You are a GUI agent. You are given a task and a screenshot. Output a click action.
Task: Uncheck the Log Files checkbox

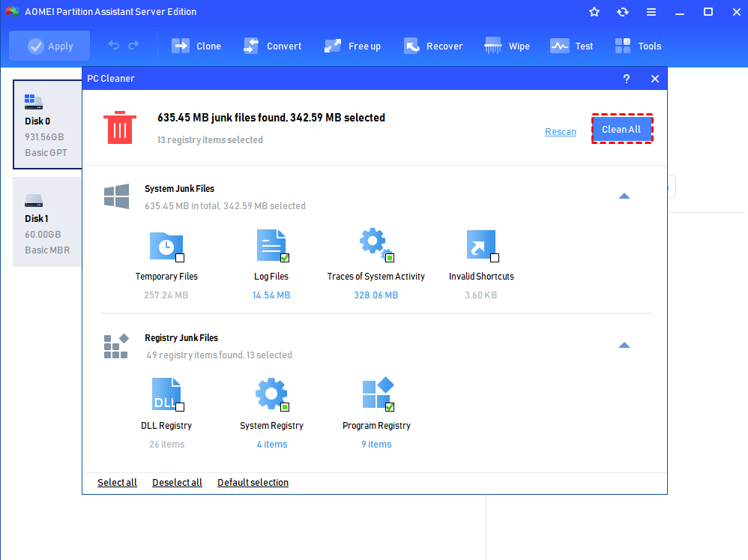pos(285,258)
